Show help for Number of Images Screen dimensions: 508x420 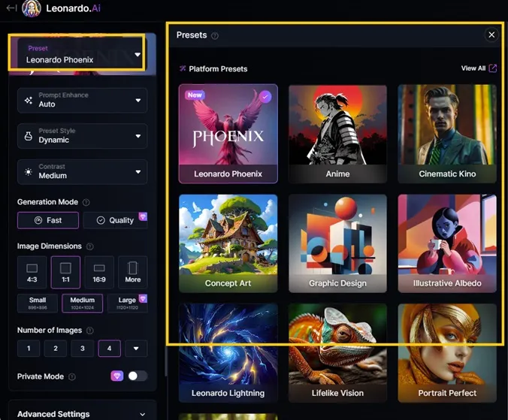[90, 331]
